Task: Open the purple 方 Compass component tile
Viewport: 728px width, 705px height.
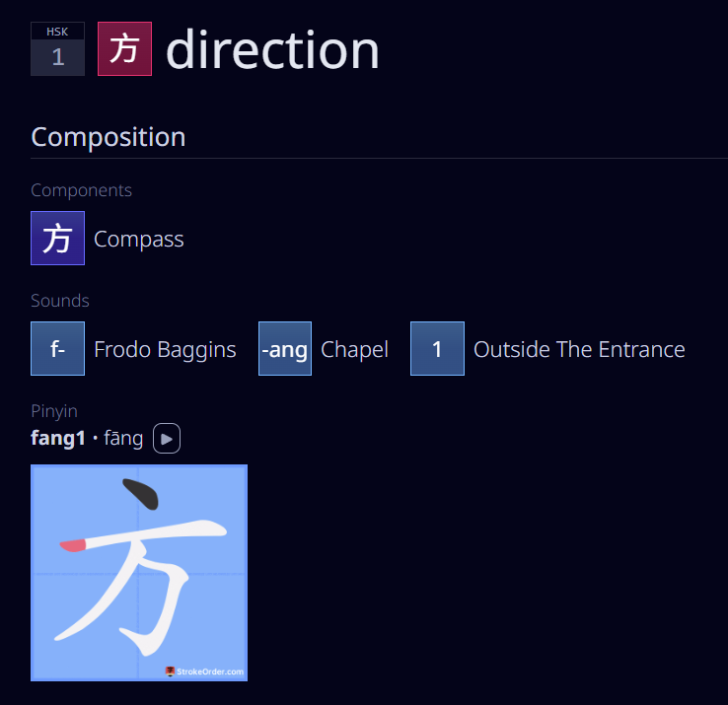Action: point(57,239)
